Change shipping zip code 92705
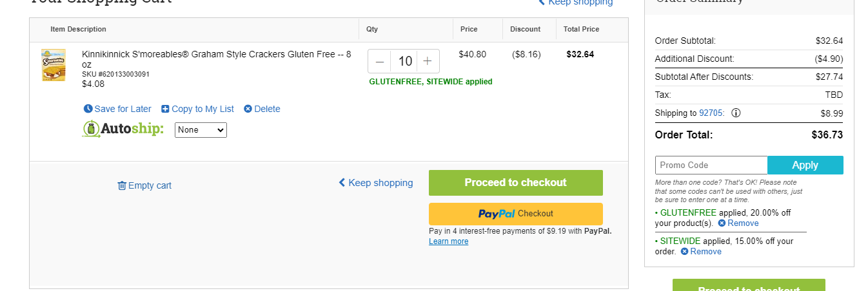This screenshot has width=868, height=291. click(711, 113)
